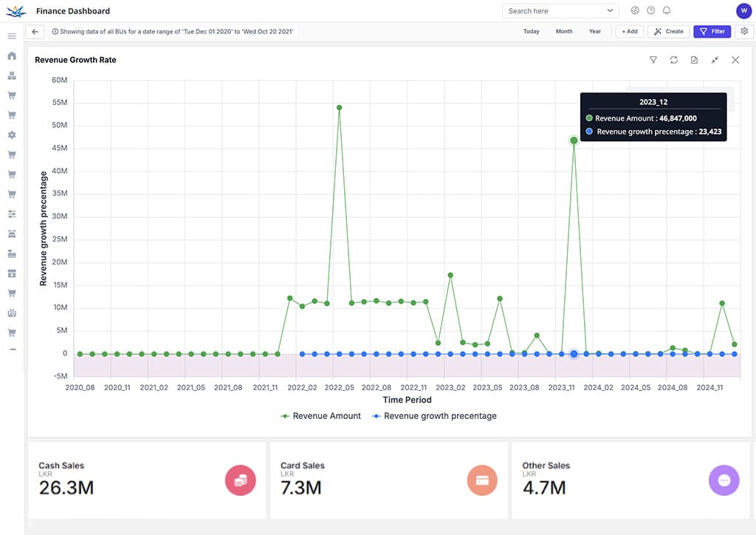Open the notifications bell
The width and height of the screenshot is (756, 535).
point(667,10)
